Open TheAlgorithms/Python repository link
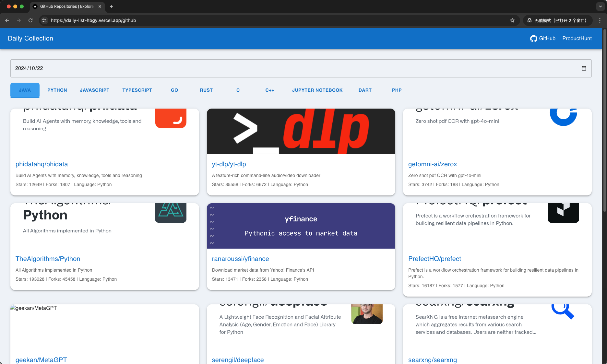Screen dimensions: 607x364 pos(48,259)
